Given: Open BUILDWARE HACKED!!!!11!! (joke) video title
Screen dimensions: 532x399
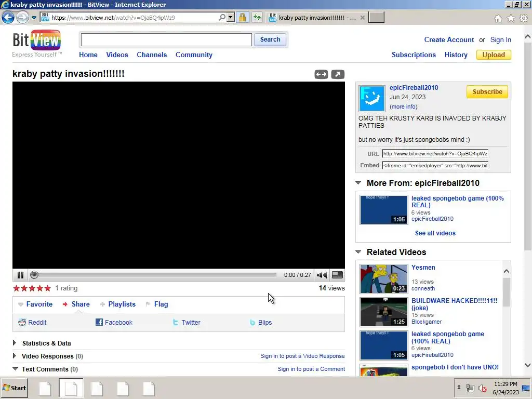Looking at the screenshot, I should pos(454,304).
